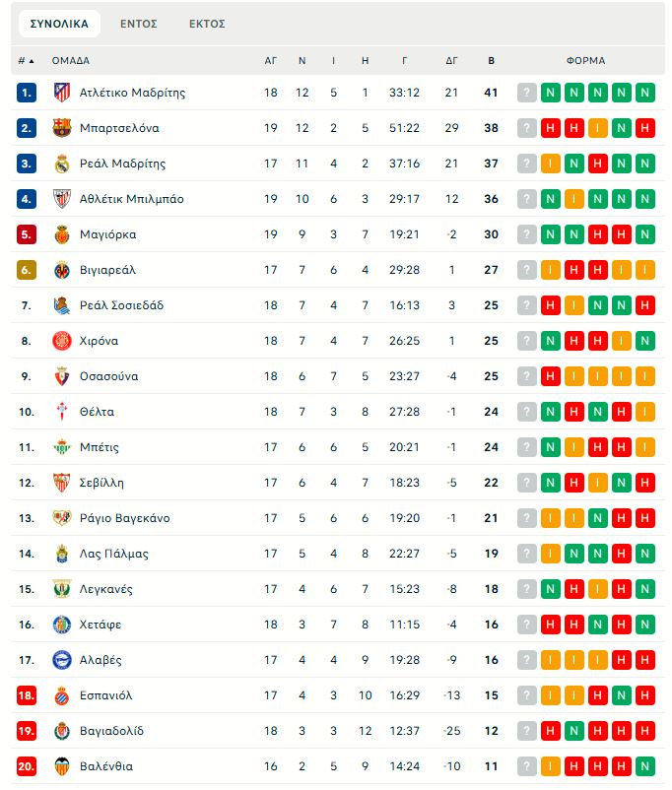Click the Espanyol club crest icon

62,695
